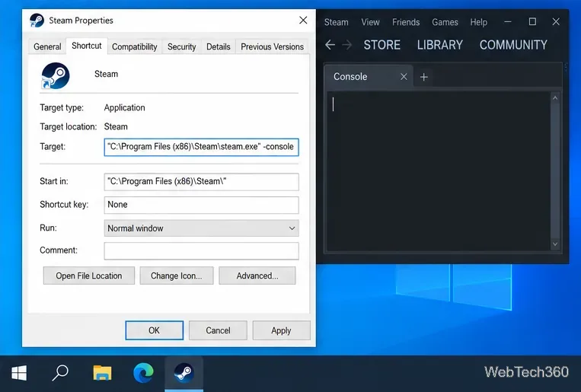Open Advanced shortcut options
Image resolution: width=581 pixels, height=392 pixels.
(x=257, y=276)
